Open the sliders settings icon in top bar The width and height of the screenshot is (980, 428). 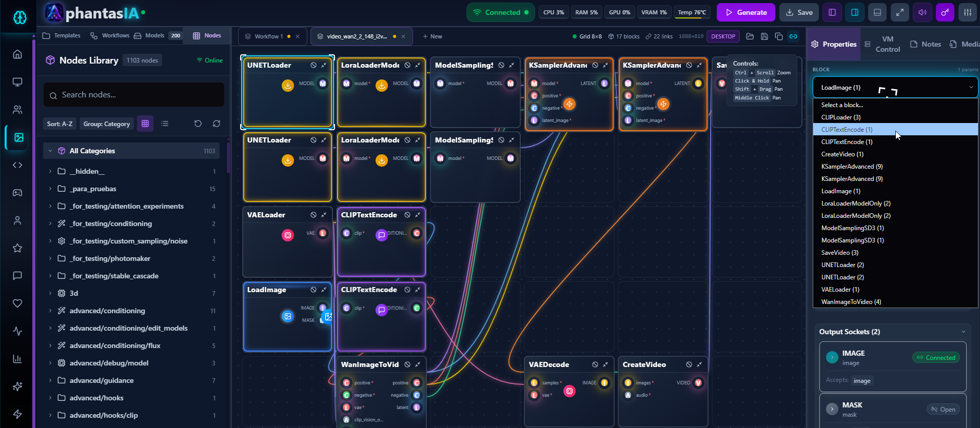pyautogui.click(x=968, y=12)
